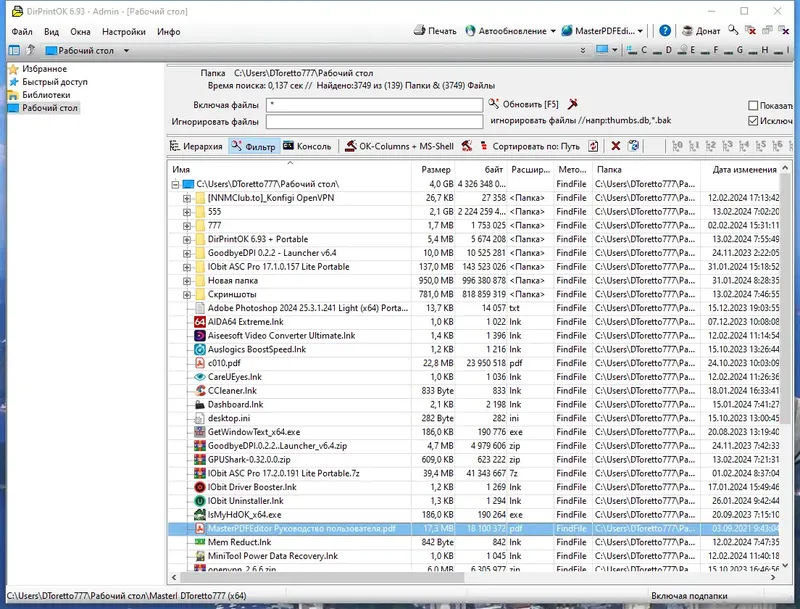The height and width of the screenshot is (609, 800).
Task: Click the Печать printer icon button
Action: coord(435,31)
